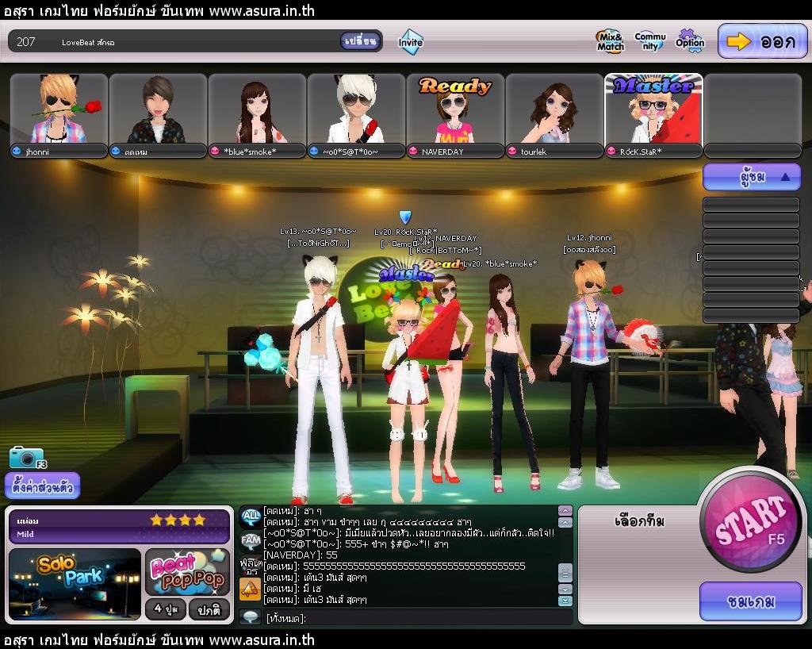Click the blue gender icon beside jhonni
The width and height of the screenshot is (812, 649).
pyautogui.click(x=16, y=152)
